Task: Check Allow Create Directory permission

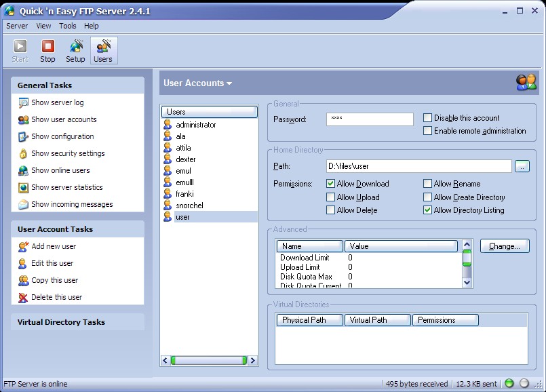Action: pyautogui.click(x=427, y=197)
